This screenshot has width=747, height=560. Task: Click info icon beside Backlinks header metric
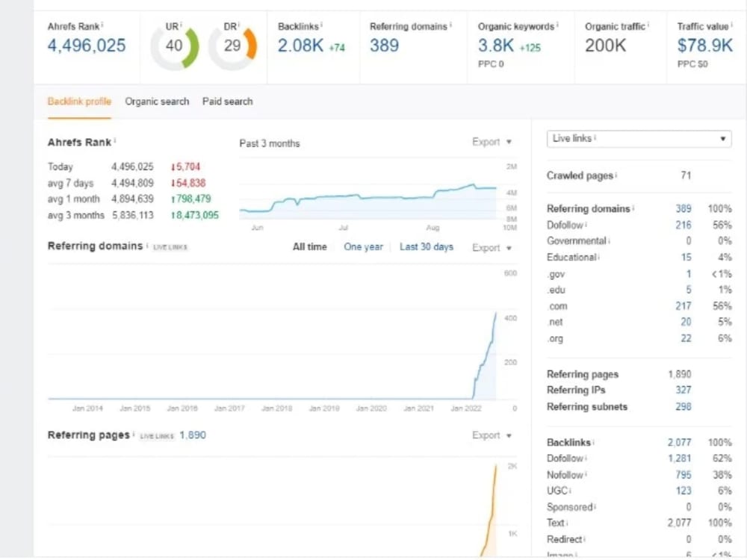click(x=321, y=25)
